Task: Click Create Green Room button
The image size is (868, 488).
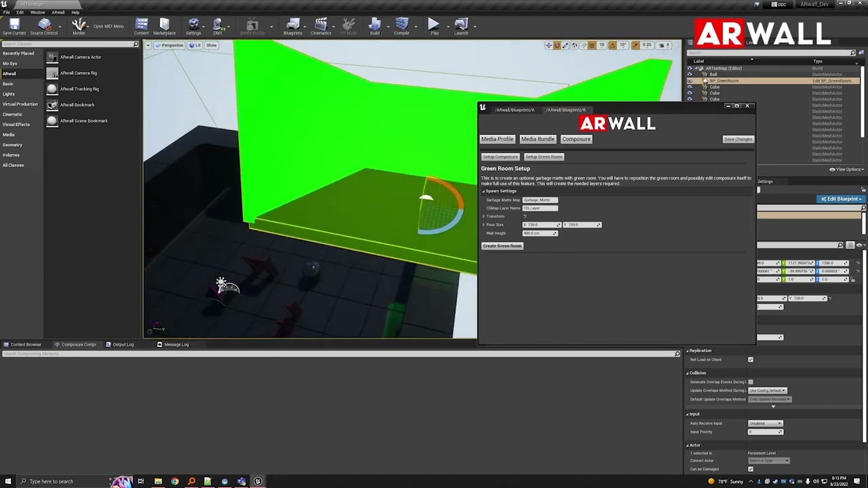Action: [x=502, y=246]
